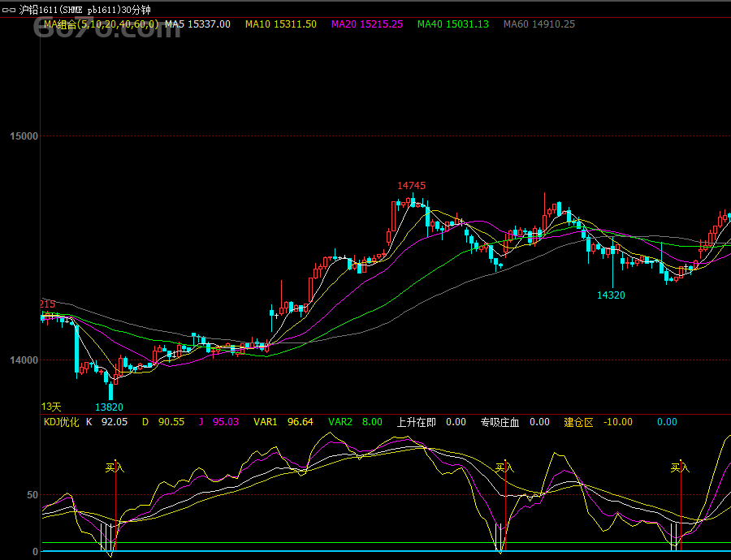The height and width of the screenshot is (560, 731).
Task: Click the link icon beside the chart title
Action: point(9,10)
